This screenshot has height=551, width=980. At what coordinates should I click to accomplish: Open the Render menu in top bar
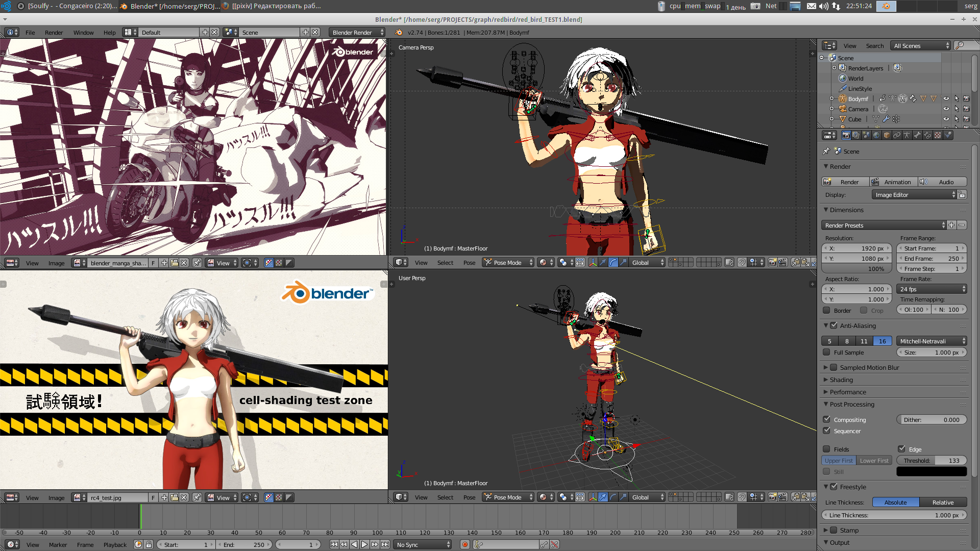(54, 32)
